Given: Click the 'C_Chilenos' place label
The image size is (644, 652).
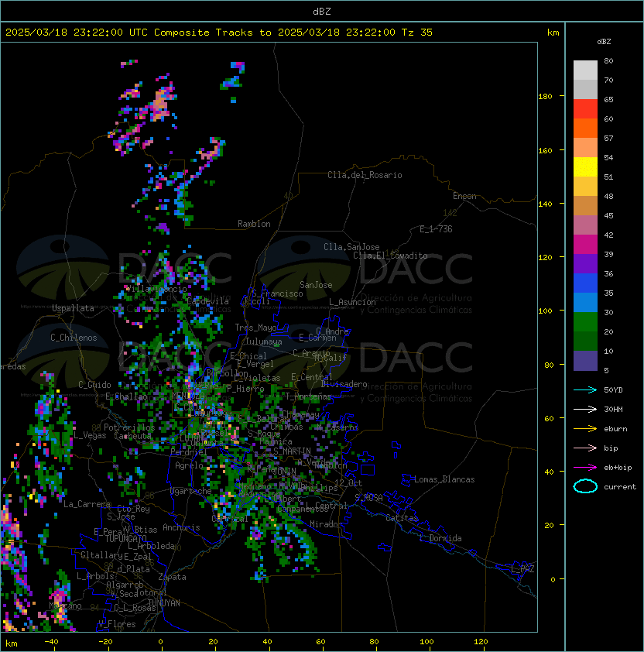Looking at the screenshot, I should pyautogui.click(x=74, y=338).
